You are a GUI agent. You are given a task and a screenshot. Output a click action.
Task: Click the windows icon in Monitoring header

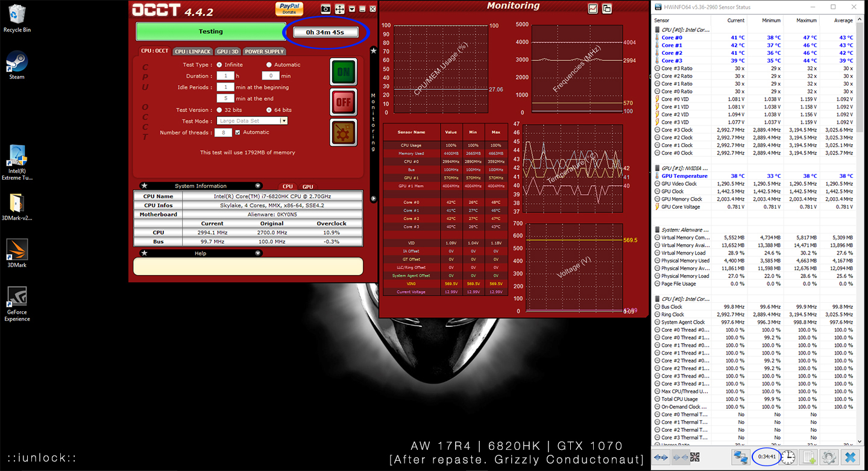point(607,8)
